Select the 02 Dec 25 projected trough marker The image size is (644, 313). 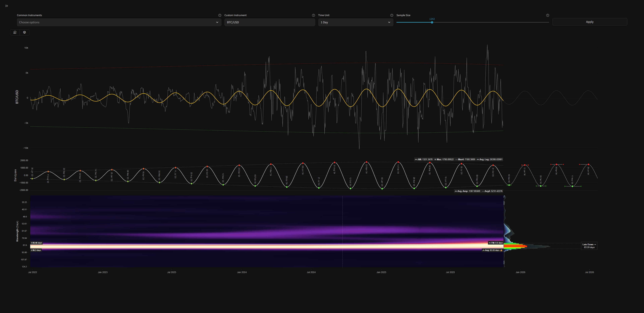[x=509, y=185]
